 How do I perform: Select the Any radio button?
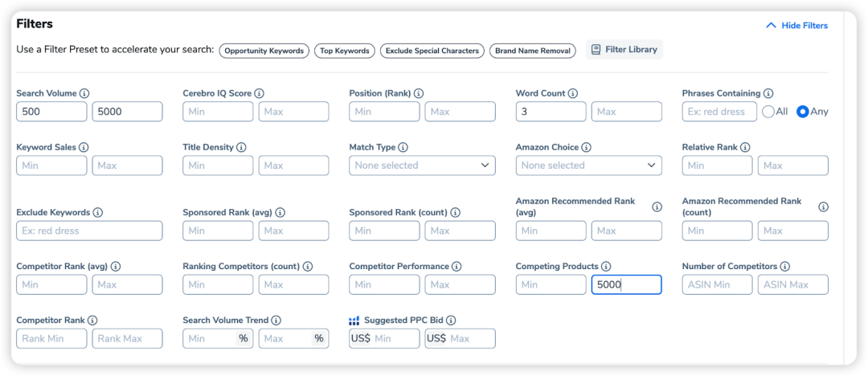click(802, 112)
